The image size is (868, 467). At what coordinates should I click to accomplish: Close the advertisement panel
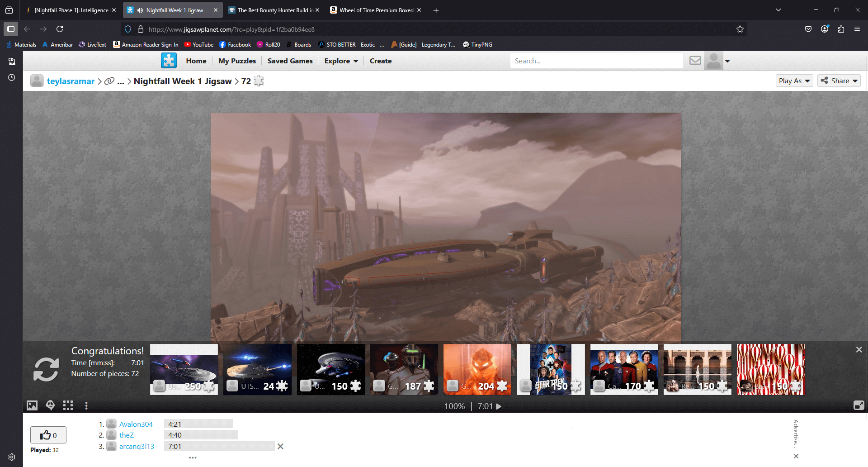click(x=796, y=456)
